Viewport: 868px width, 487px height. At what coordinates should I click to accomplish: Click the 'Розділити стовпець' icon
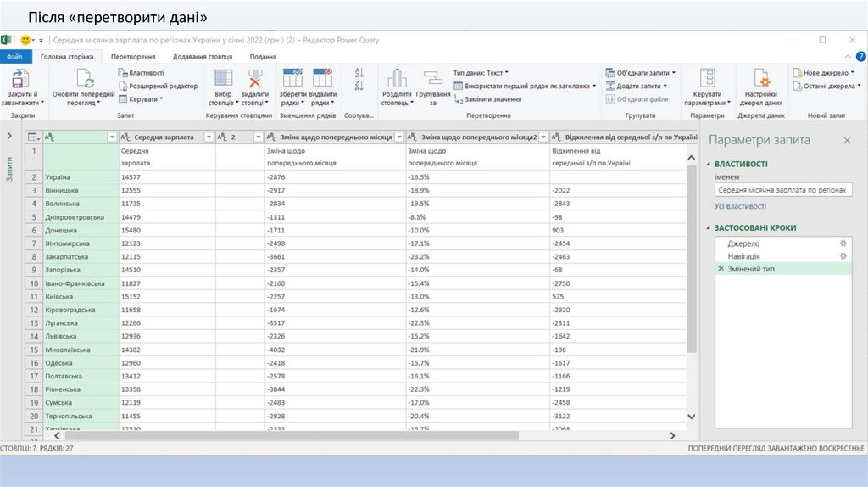(x=396, y=78)
